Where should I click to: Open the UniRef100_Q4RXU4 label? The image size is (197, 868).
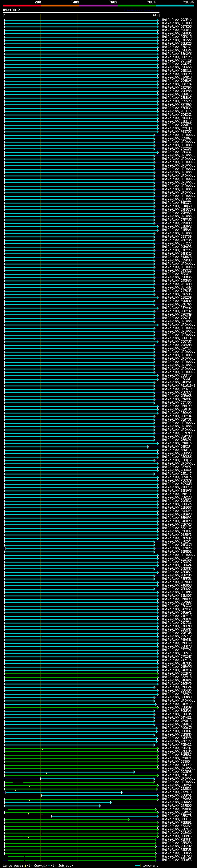[176, 446]
